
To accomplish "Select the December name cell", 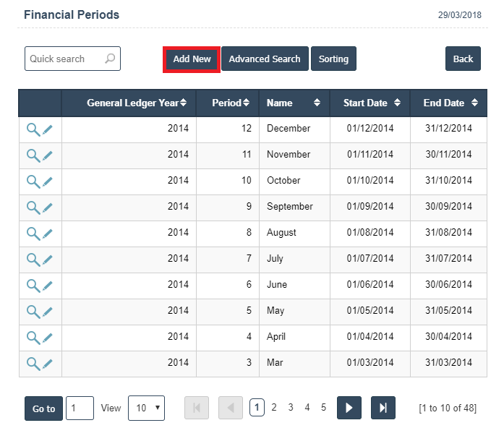I will (294, 130).
